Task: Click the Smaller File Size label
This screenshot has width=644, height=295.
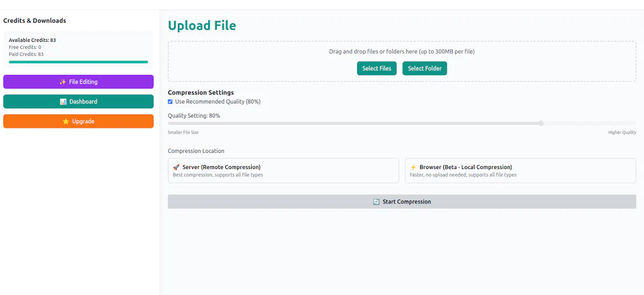Action: [x=183, y=132]
